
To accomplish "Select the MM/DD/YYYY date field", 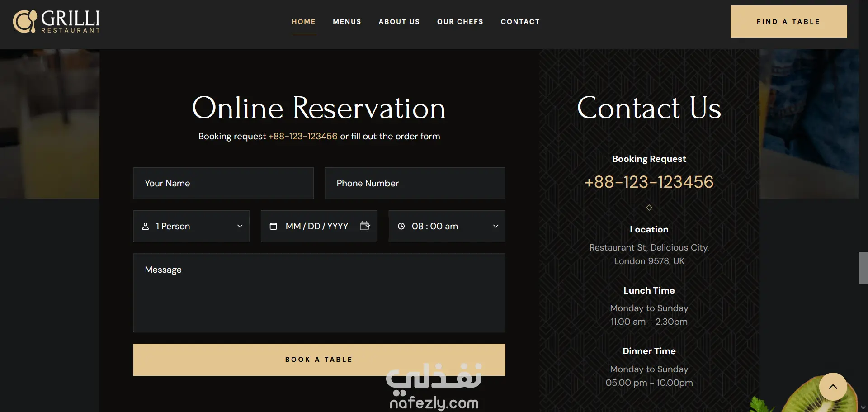I will click(319, 226).
